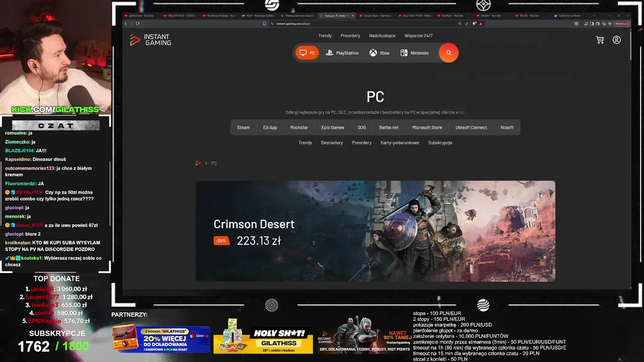This screenshot has width=644, height=362.
Task: Click the HOLY SH*T GILATHISS partner banner
Action: (x=263, y=336)
